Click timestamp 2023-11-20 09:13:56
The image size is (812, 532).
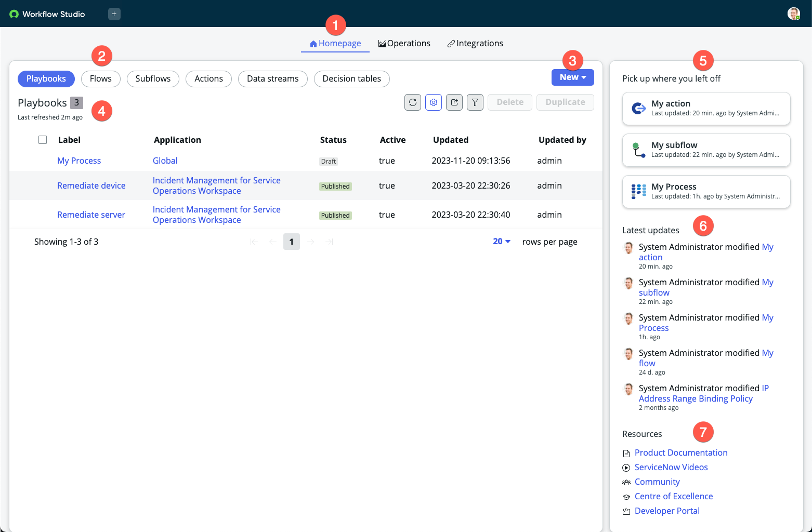(471, 161)
